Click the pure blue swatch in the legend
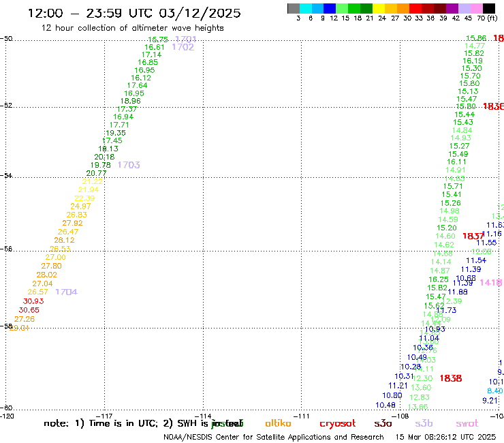 point(330,8)
